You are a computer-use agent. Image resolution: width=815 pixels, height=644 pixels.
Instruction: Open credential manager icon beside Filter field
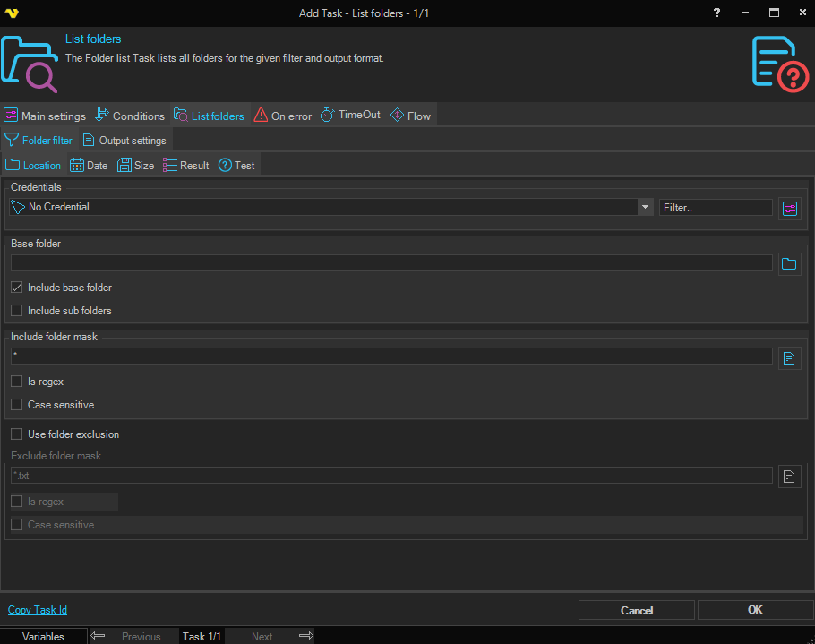pyautogui.click(x=789, y=208)
